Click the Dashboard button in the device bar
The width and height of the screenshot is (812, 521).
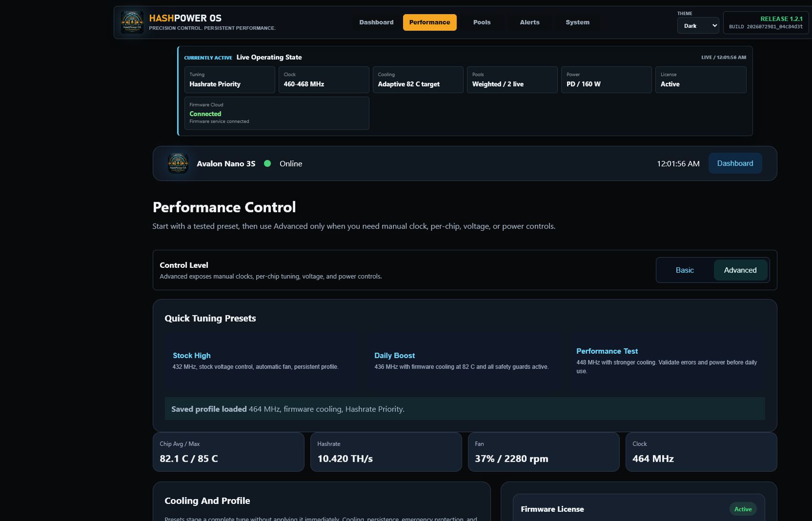[735, 163]
